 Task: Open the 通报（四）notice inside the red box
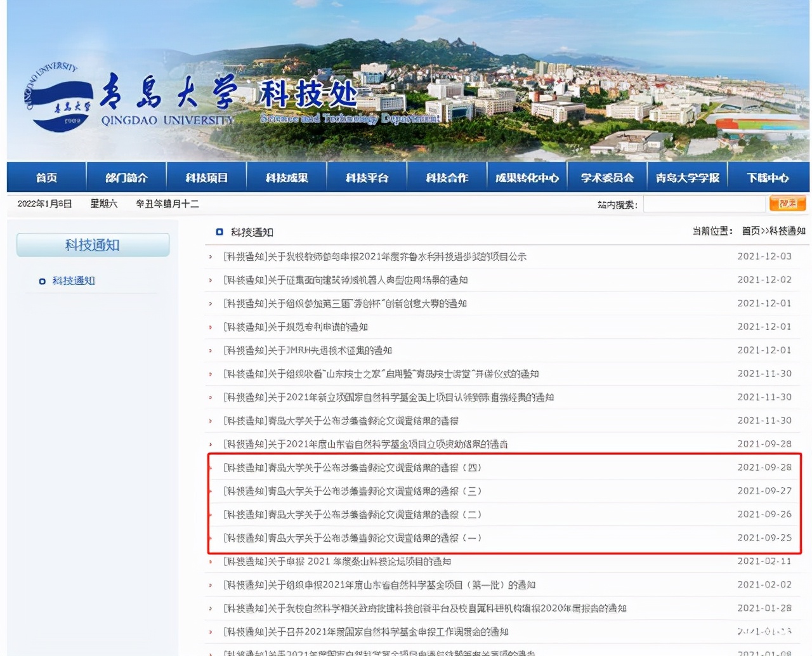pyautogui.click(x=352, y=468)
